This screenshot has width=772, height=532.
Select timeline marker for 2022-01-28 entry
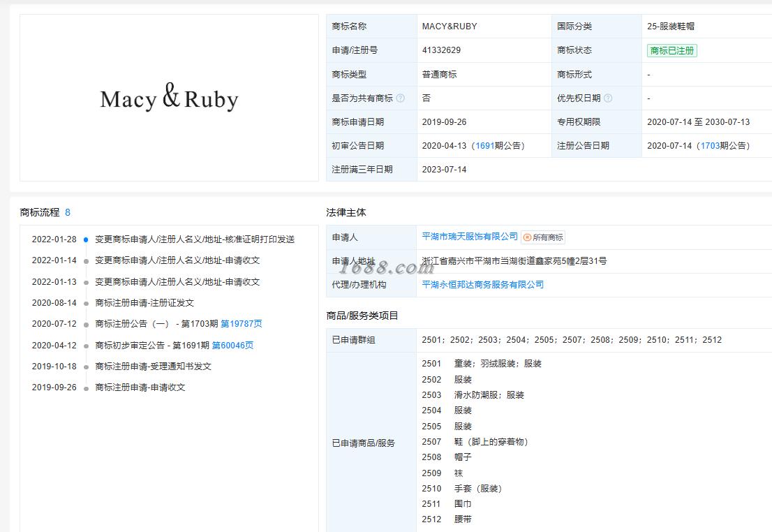(86, 240)
